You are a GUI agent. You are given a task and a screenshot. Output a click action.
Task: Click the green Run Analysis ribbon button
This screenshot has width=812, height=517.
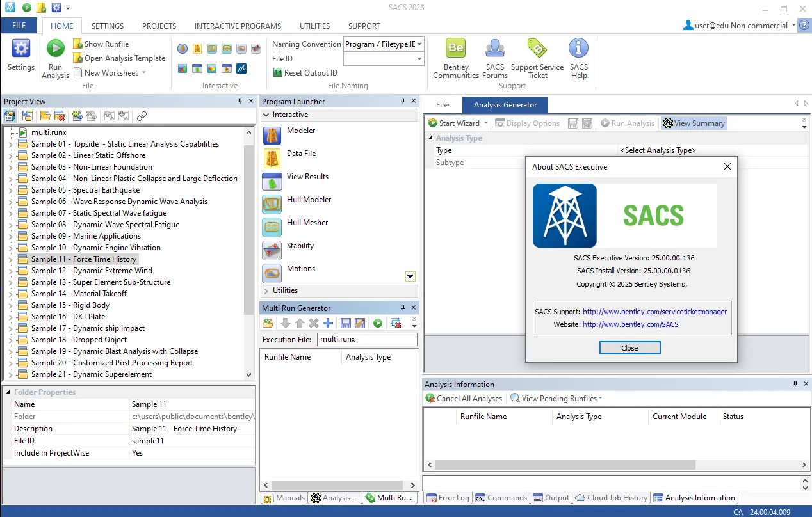coord(56,58)
